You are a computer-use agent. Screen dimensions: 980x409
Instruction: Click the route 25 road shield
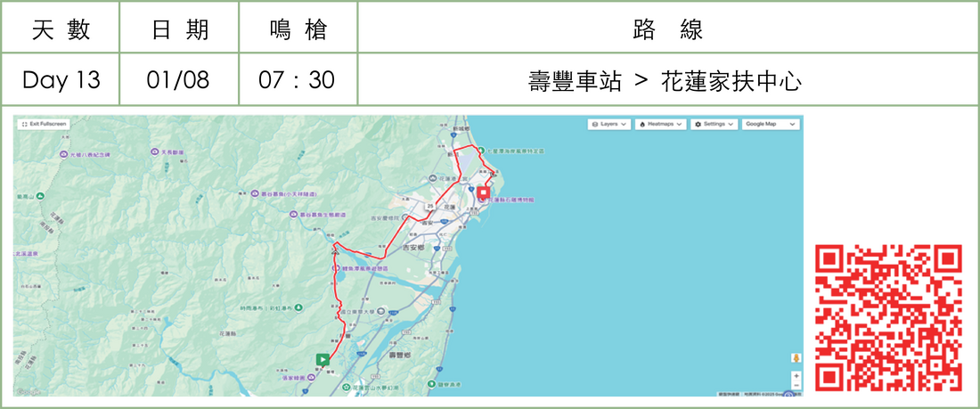(430, 205)
